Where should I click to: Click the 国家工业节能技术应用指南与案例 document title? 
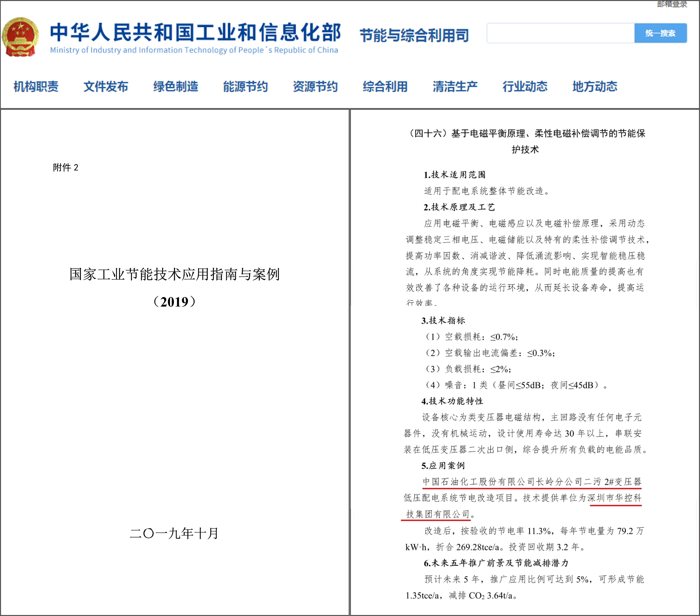175,274
